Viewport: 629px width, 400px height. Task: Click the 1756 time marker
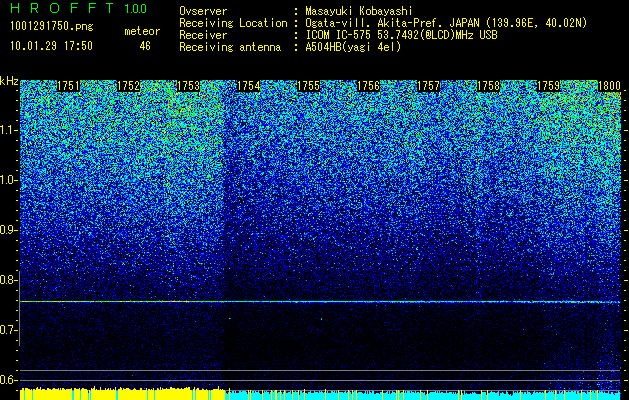click(x=368, y=86)
